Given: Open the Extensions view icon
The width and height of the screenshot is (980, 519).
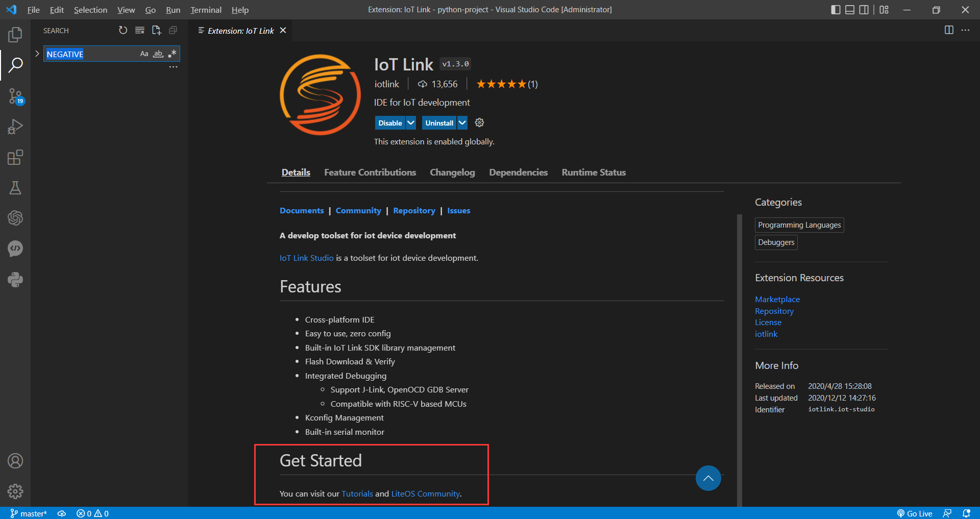Looking at the screenshot, I should pos(15,157).
